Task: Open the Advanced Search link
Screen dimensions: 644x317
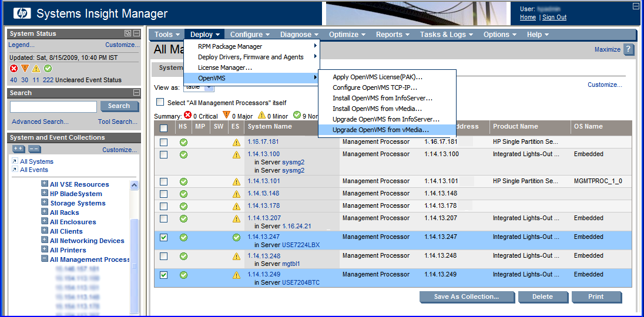Action: point(40,122)
